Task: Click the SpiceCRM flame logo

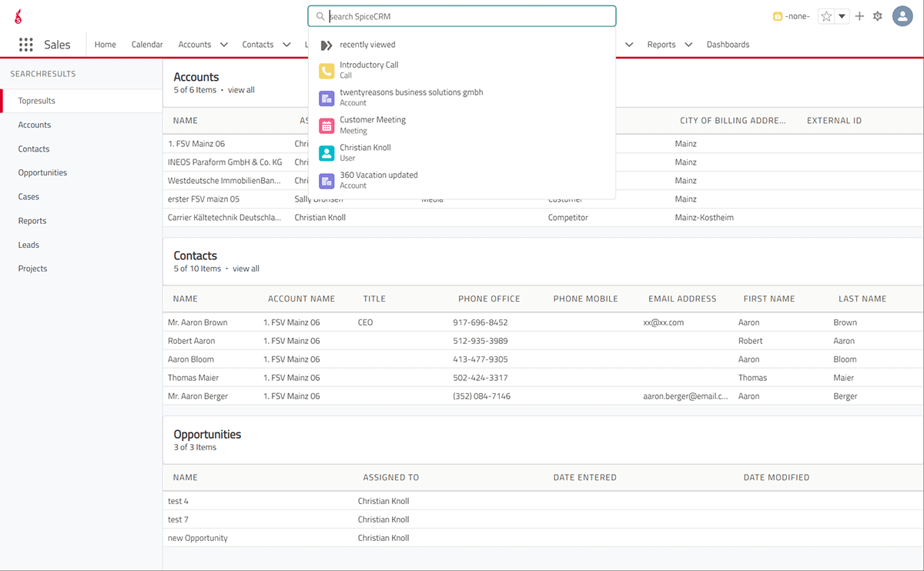Action: (x=18, y=15)
